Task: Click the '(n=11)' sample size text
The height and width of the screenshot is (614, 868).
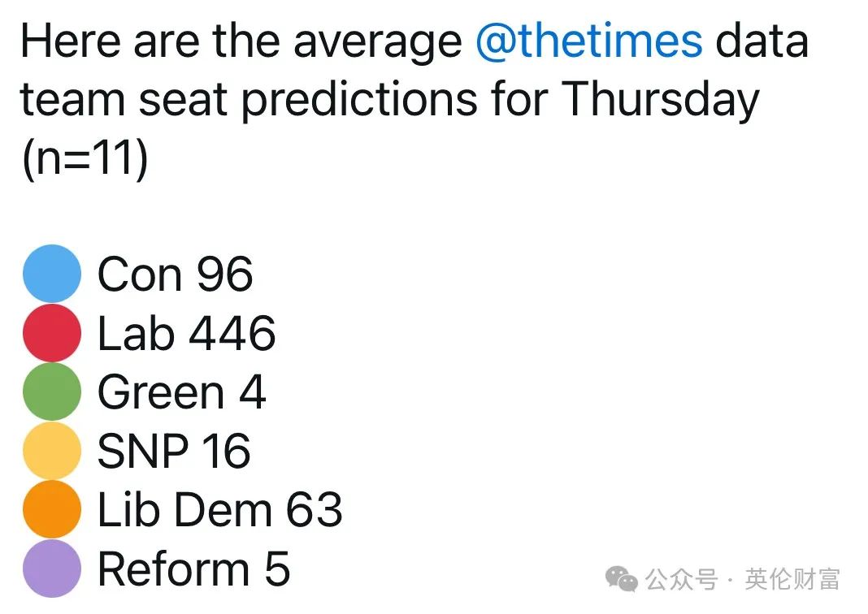Action: (x=85, y=158)
